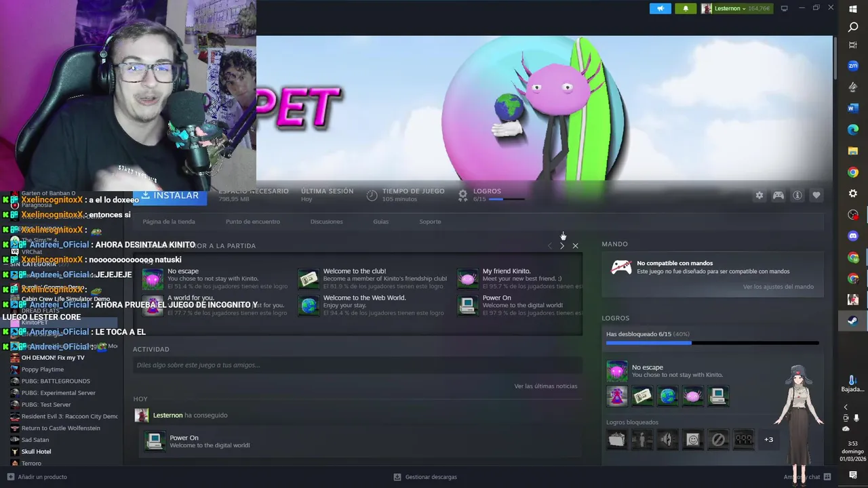This screenshot has width=868, height=488.
Task: Select Welcome to the Web World achievement
Action: 373,305
